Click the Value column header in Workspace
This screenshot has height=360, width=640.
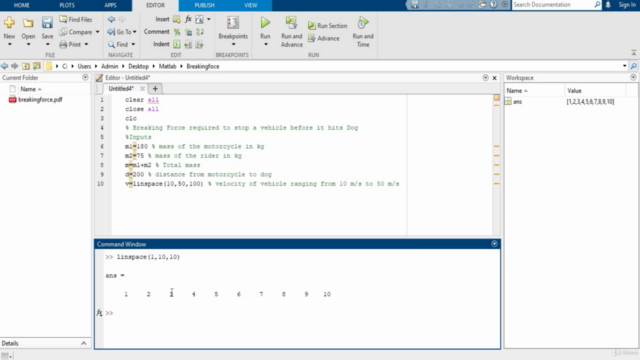pyautogui.click(x=574, y=91)
